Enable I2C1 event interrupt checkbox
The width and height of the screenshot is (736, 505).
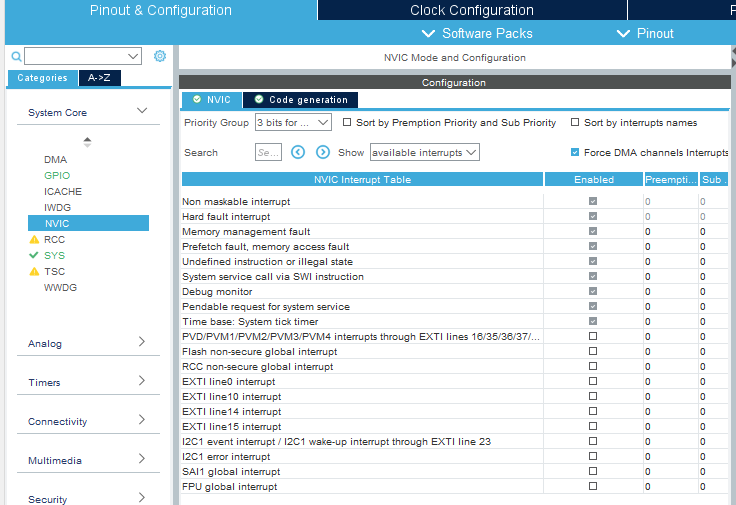click(x=593, y=441)
